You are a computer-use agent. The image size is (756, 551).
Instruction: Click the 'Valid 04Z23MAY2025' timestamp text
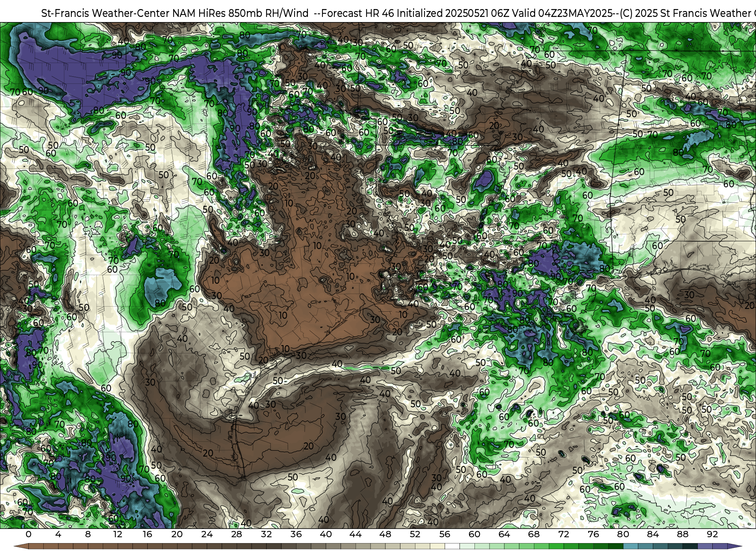coord(561,13)
